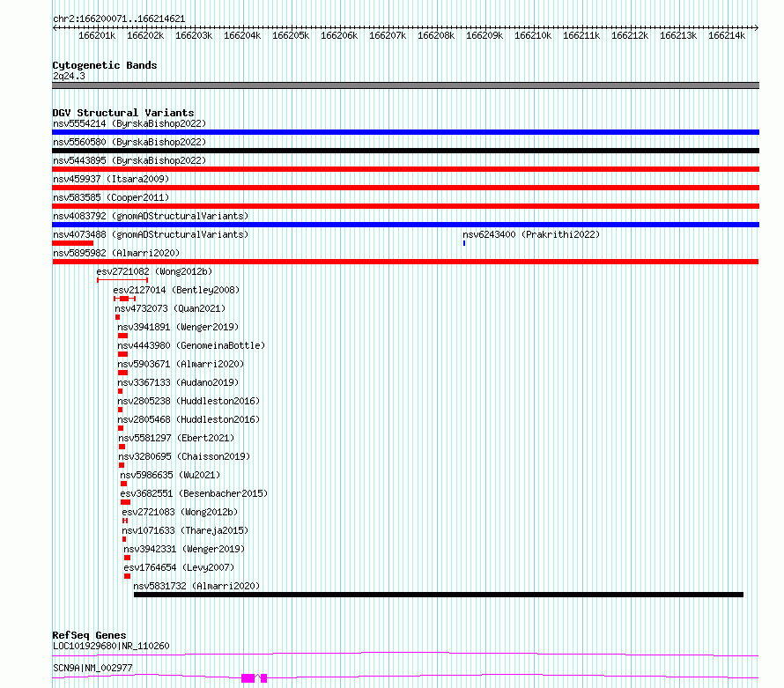Image resolution: width=784 pixels, height=688 pixels.
Task: Click the 166204k ruler tick label
Action: [x=242, y=35]
